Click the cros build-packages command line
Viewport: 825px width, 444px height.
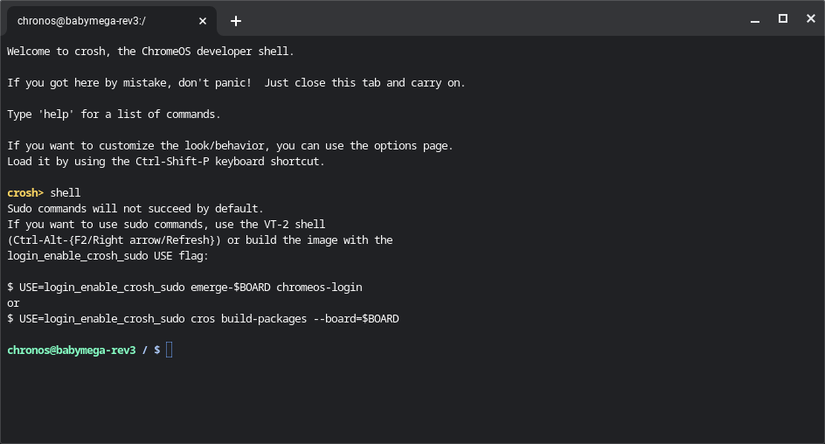coord(203,318)
